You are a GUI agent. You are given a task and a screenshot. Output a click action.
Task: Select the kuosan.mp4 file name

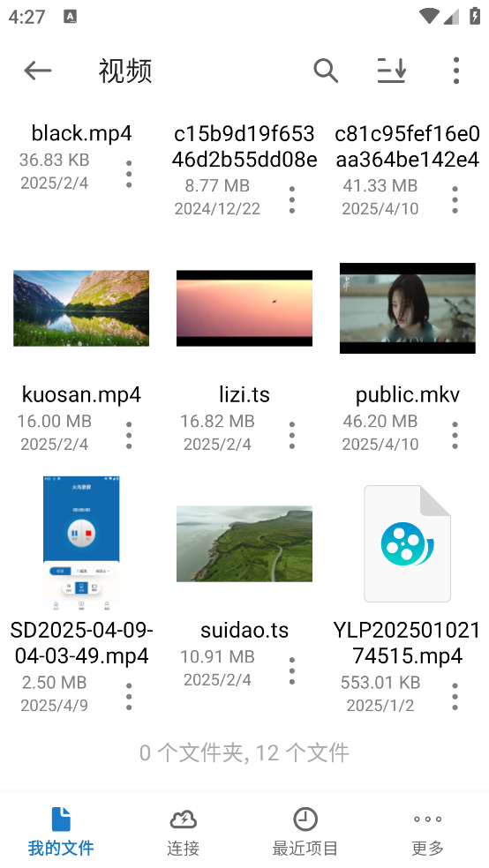coord(81,394)
